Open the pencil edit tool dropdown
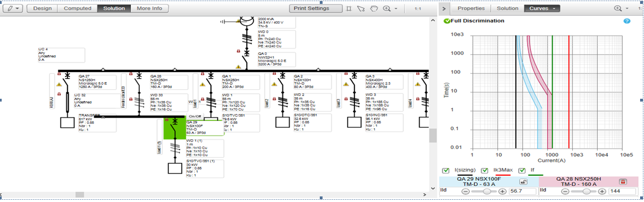Image resolution: width=644 pixels, height=202 pixels. pos(12,8)
